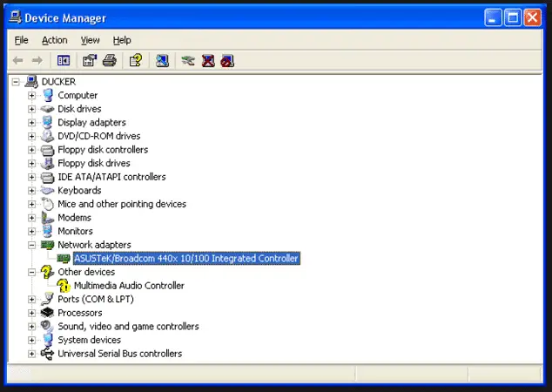Click the Update Driver toolbar icon

(188, 61)
